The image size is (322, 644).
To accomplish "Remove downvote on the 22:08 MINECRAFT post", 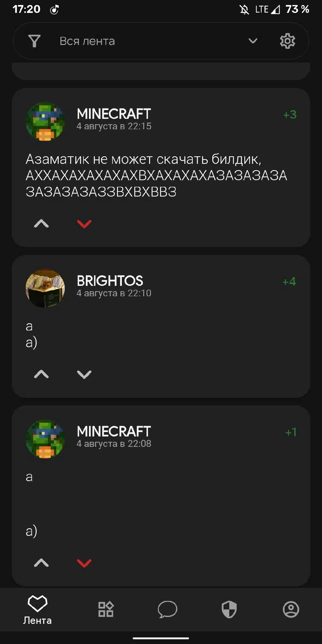I will point(84,563).
